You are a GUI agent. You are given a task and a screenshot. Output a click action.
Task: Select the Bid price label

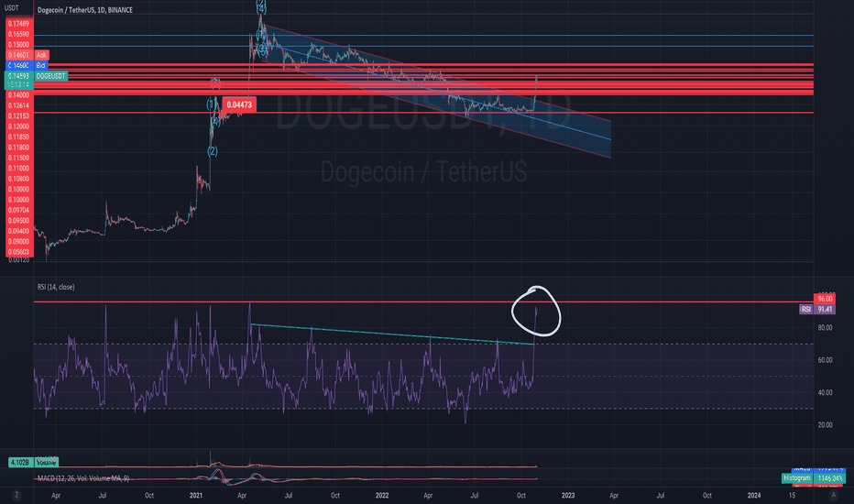point(41,65)
